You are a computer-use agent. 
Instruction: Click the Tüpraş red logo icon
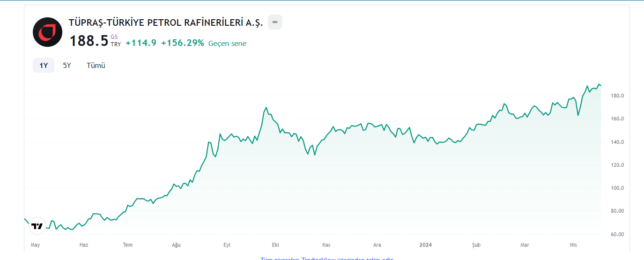coord(47,32)
